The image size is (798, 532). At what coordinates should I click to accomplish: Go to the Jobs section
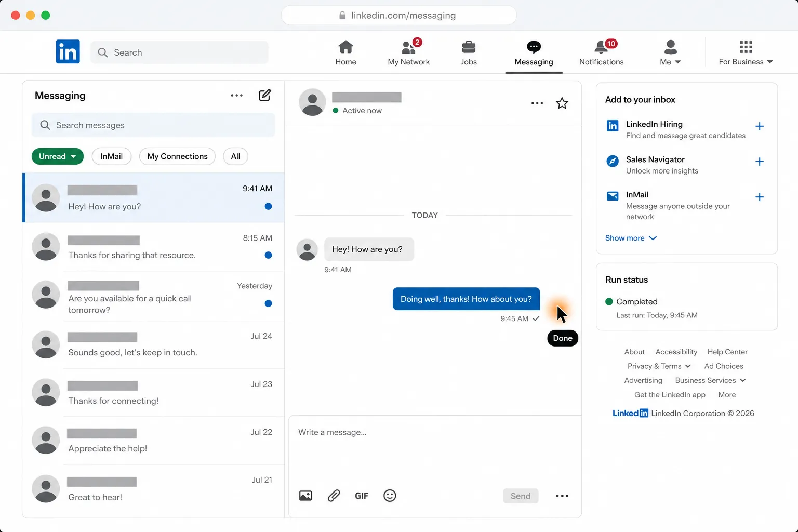tap(469, 53)
